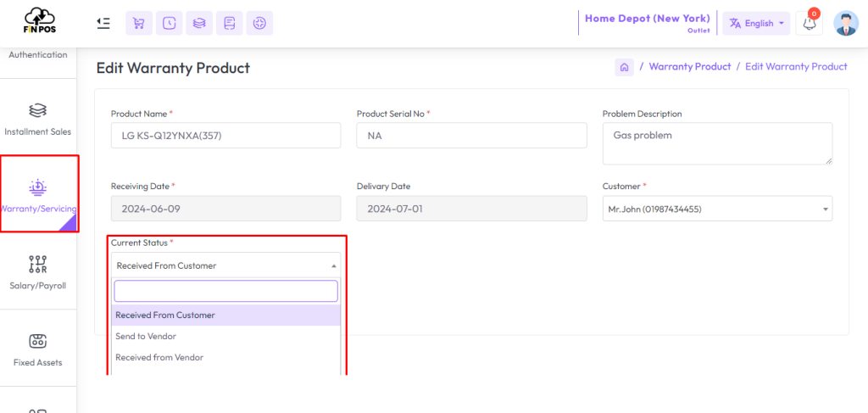Click the compass dashboard shortcut icon
Screen dimensions: 868x413
(259, 23)
